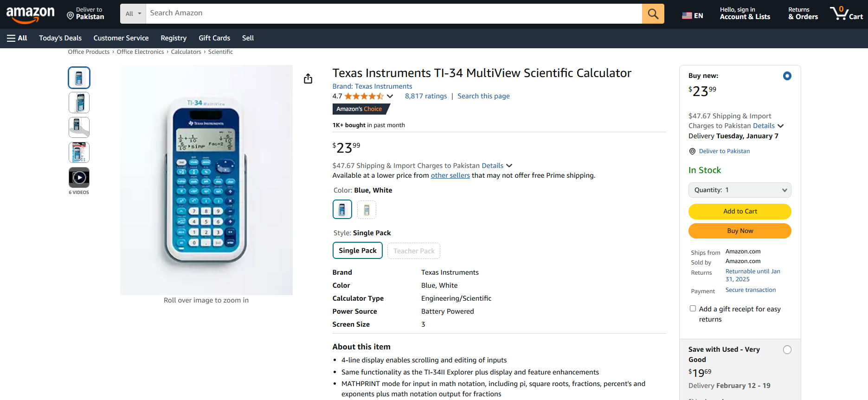Open the 8,817 ratings link

coord(426,96)
